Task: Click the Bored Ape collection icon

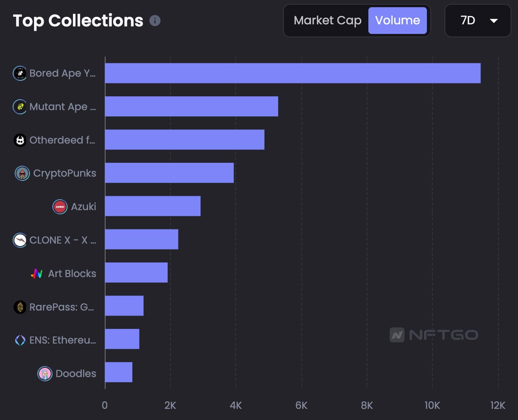Action: 20,73
